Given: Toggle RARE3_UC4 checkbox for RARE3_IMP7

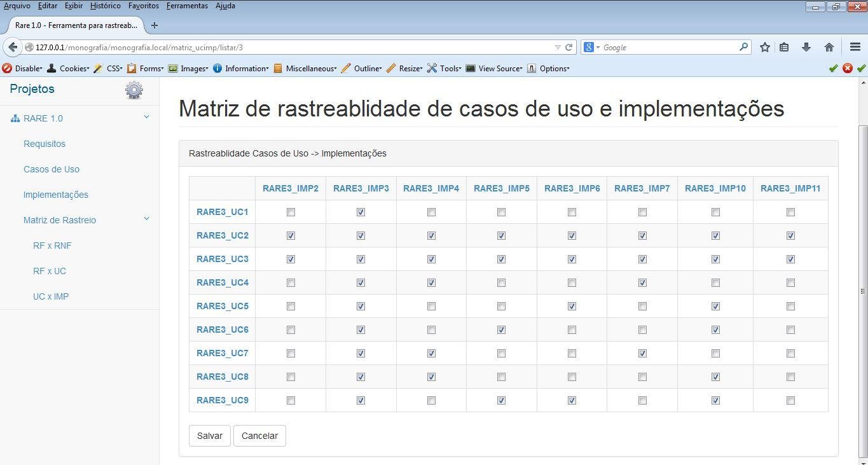Looking at the screenshot, I should pyautogui.click(x=642, y=282).
